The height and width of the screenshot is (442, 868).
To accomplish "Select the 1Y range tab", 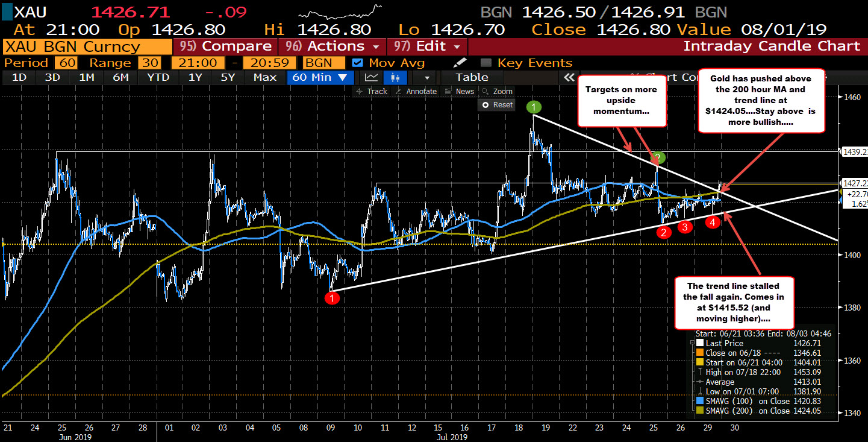I will tap(195, 77).
